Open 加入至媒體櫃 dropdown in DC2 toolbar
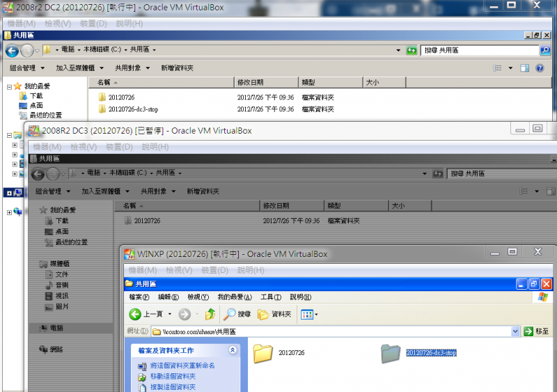 (x=79, y=68)
